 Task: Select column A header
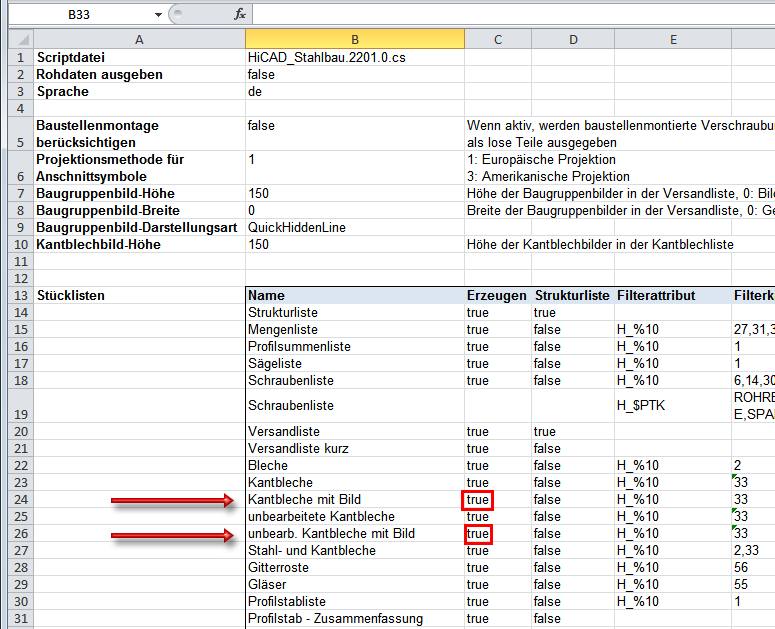(x=139, y=39)
